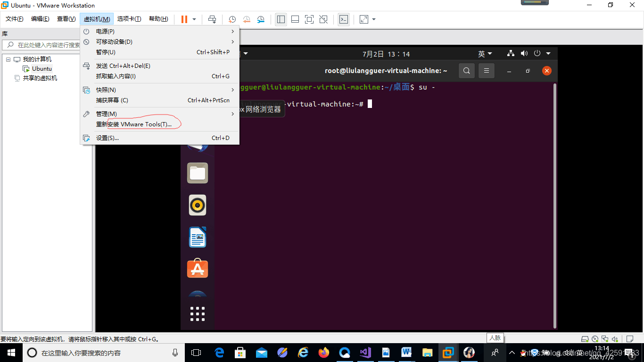
Task: Toggle the library sidebar view icon
Action: point(281,19)
